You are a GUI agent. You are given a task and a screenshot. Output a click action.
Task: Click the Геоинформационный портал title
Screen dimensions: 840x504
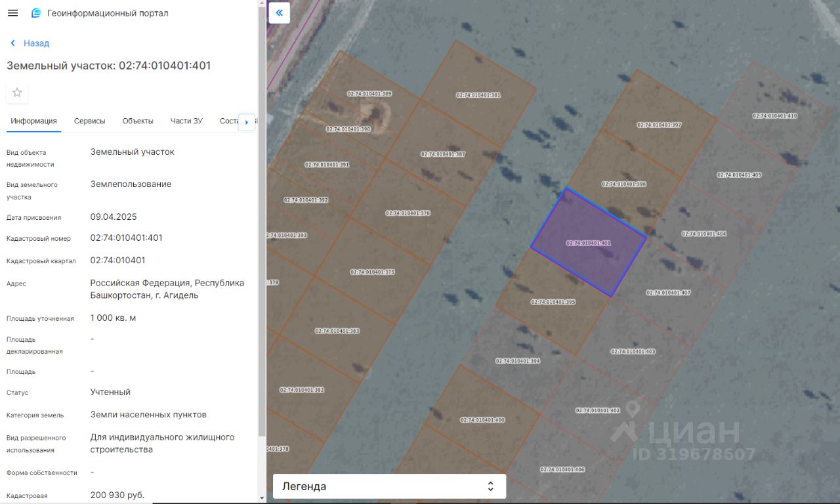click(x=108, y=13)
